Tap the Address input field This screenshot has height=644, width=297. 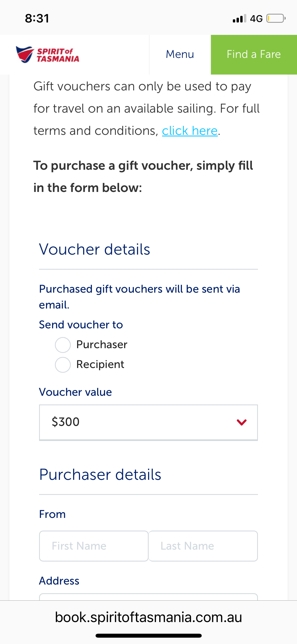click(x=148, y=597)
